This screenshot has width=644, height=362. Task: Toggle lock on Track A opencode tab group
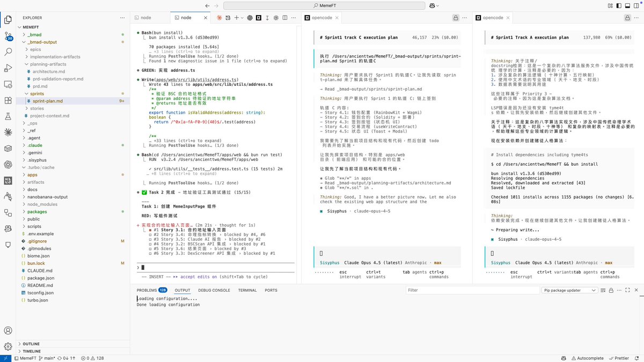pyautogui.click(x=627, y=18)
